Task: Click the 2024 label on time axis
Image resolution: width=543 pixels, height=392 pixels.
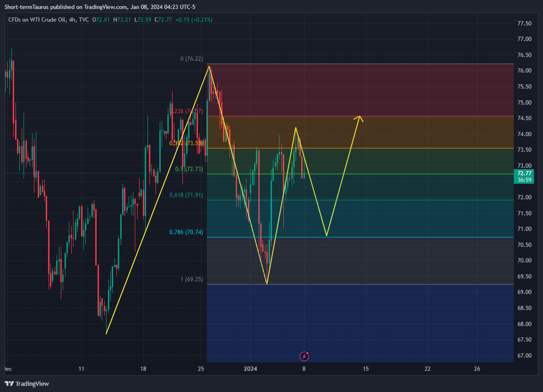Action: coord(250,369)
